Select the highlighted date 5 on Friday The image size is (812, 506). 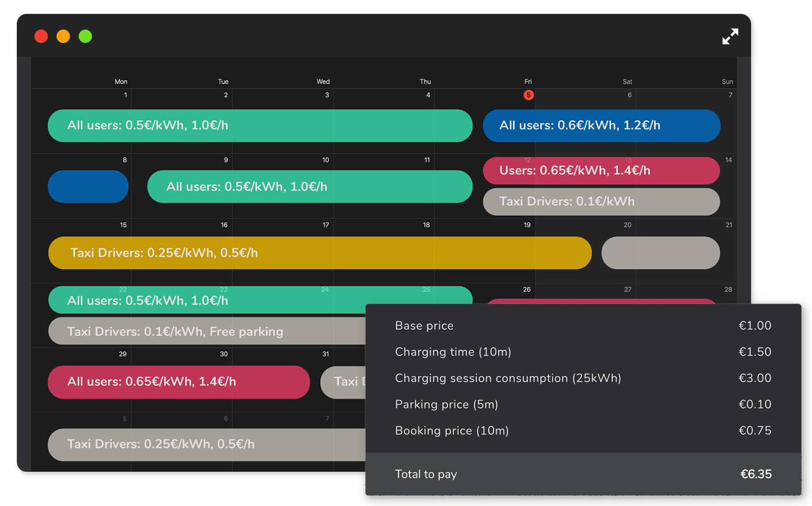click(528, 95)
